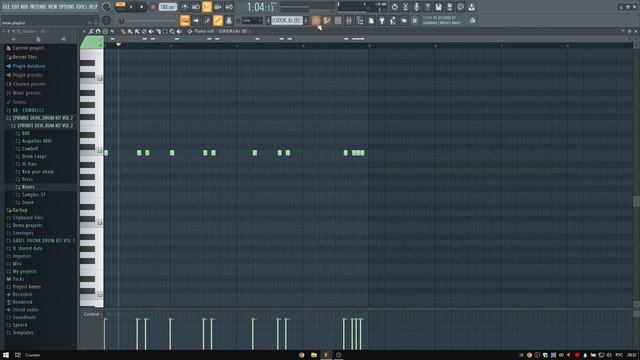Toggle the PAT/SONG mode switch
Image resolution: width=640 pixels, height=360 pixels.
pyautogui.click(x=120, y=7)
